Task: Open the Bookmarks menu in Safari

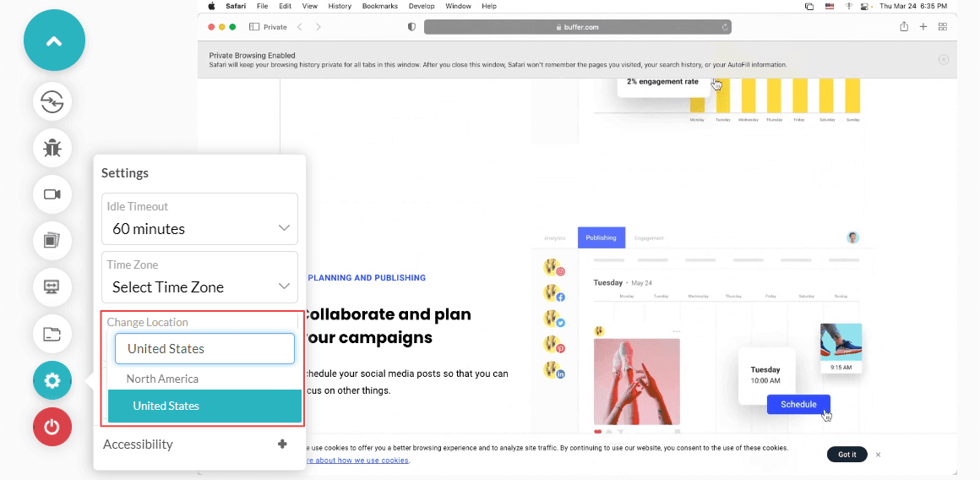Action: pos(379,6)
